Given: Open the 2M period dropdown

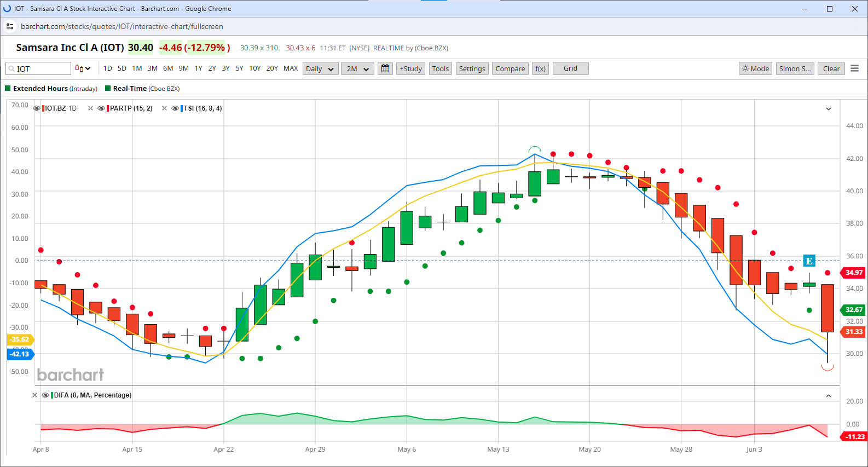Looking at the screenshot, I should (358, 68).
